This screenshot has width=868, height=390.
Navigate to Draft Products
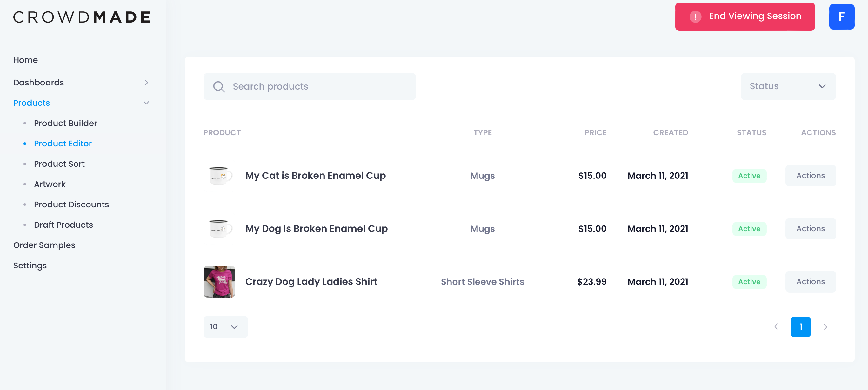63,225
